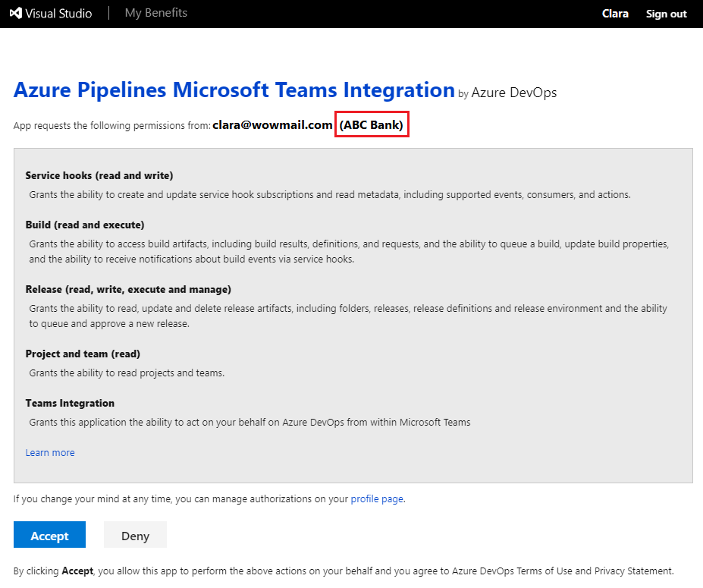Click 'Grants the ability to read projects and teams'
Image resolution: width=703 pixels, height=588 pixels.
tap(127, 373)
